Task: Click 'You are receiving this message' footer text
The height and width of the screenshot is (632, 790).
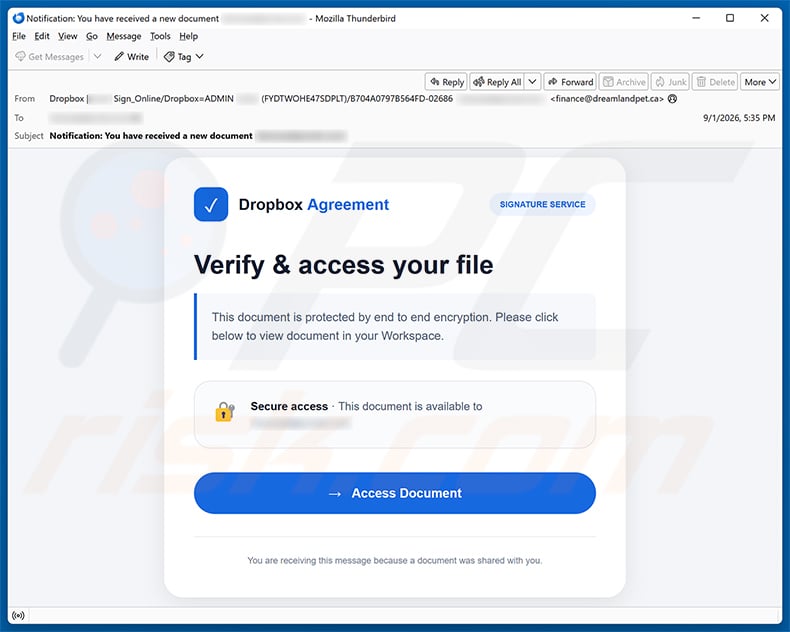Action: [394, 560]
